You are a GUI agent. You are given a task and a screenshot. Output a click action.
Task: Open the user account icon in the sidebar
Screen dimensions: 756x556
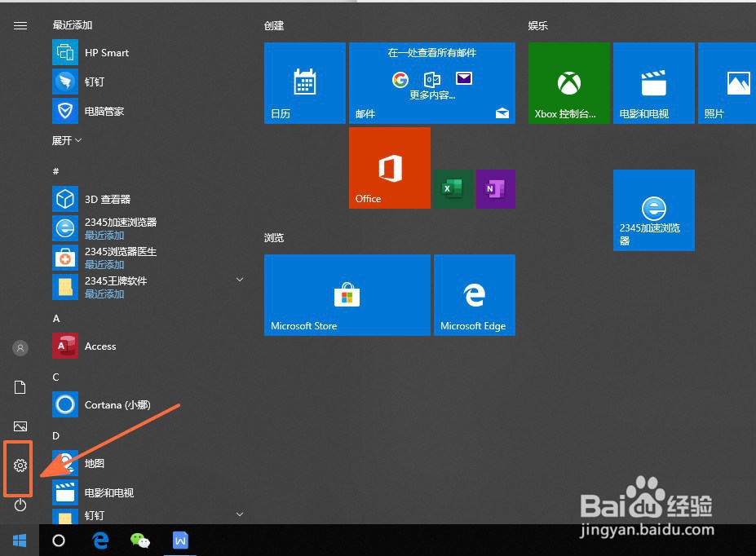pyautogui.click(x=20, y=348)
